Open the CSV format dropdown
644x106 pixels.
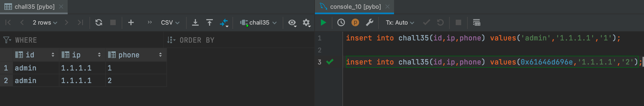170,22
